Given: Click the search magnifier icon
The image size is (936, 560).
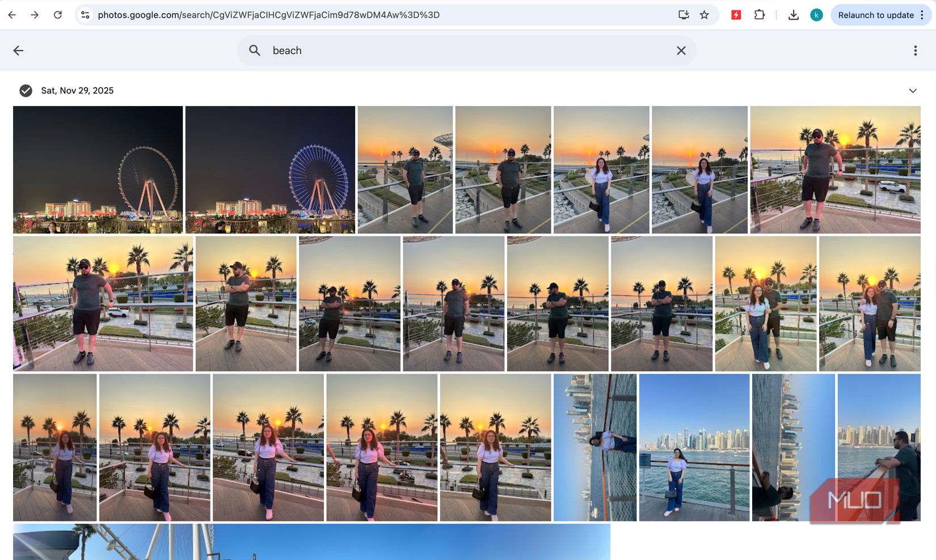Looking at the screenshot, I should pos(255,50).
